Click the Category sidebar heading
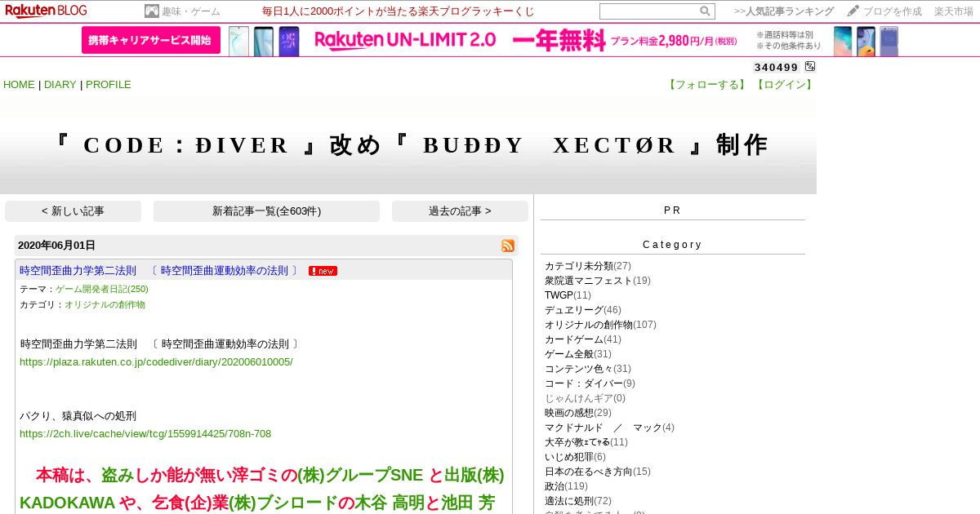This screenshot has width=980, height=514. (672, 245)
